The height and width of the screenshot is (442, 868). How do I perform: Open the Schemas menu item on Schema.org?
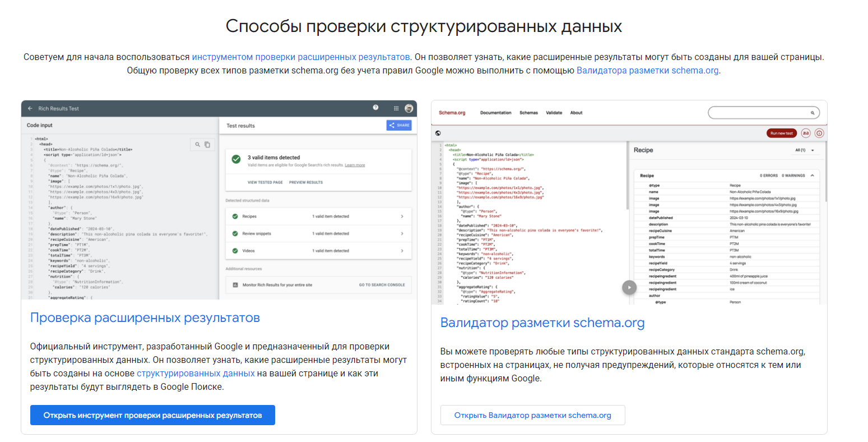click(528, 113)
